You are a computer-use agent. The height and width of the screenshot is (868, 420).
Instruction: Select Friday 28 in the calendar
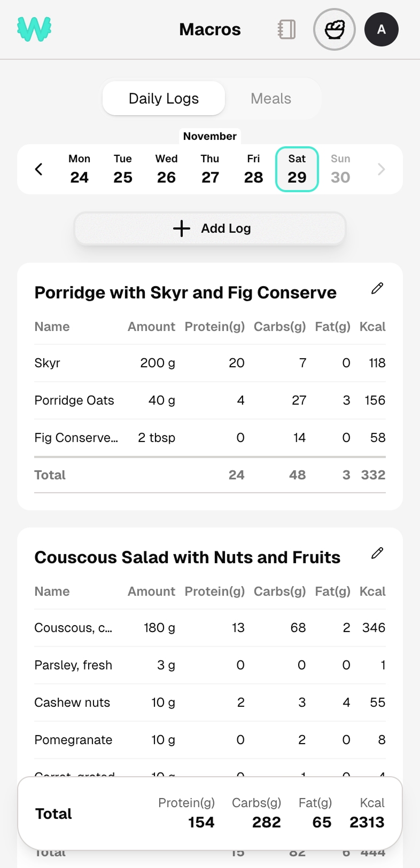[253, 170]
